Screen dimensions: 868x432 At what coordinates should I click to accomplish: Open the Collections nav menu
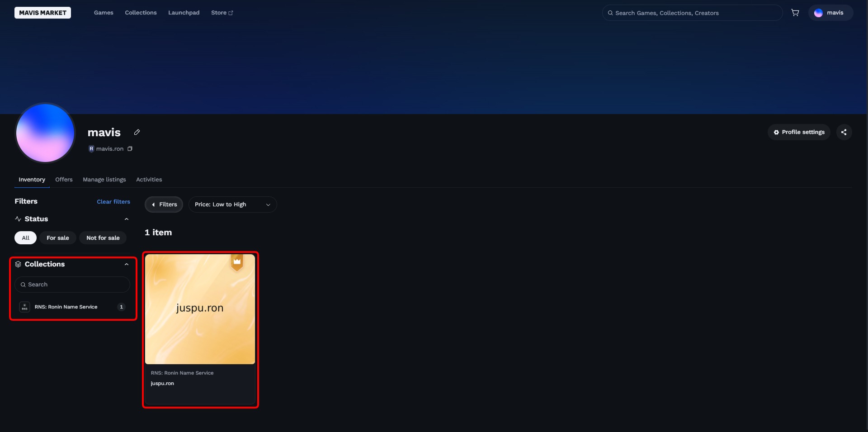tap(141, 13)
